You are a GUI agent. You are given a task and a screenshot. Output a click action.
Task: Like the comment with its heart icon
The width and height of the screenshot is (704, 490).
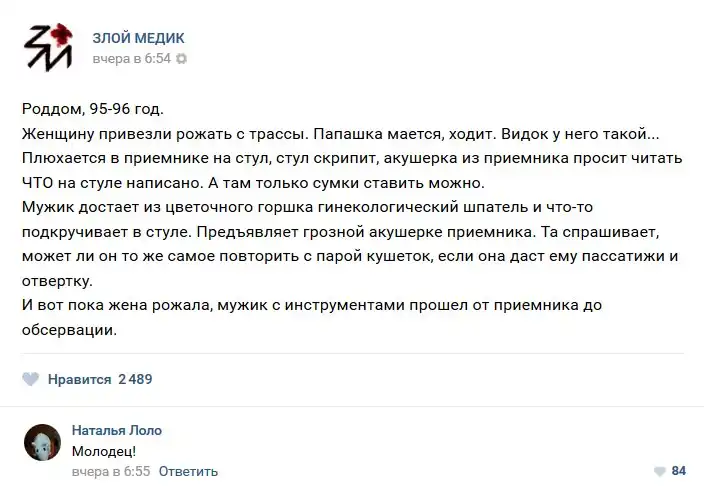tap(659, 471)
